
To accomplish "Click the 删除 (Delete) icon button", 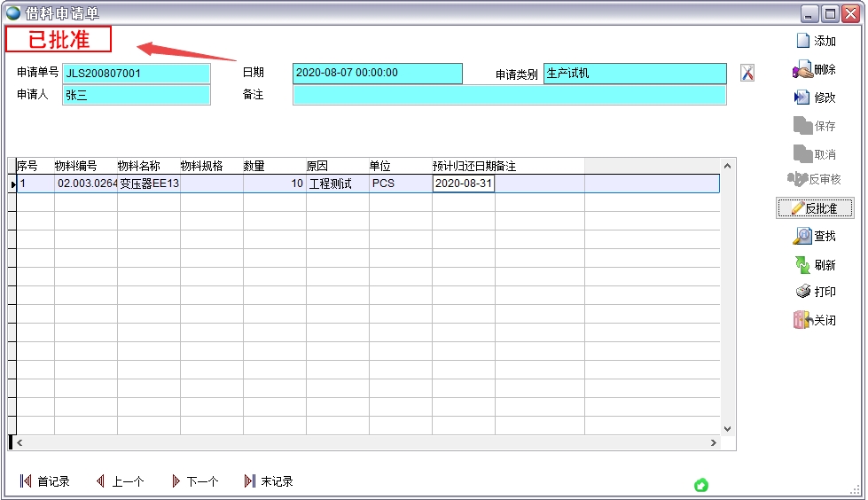I will coord(815,70).
